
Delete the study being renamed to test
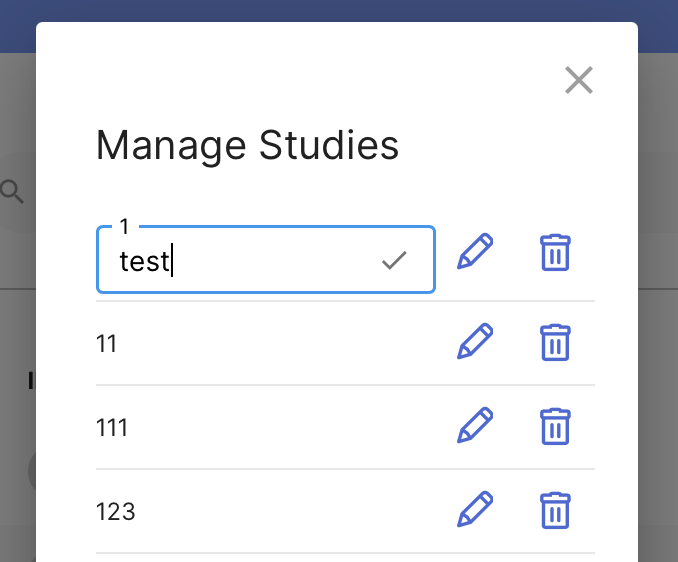tap(555, 252)
